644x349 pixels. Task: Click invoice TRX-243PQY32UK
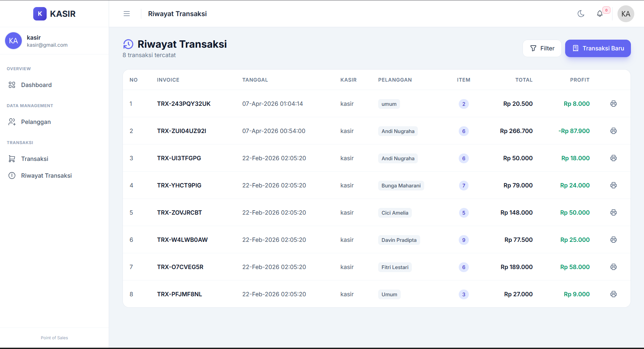click(x=184, y=104)
